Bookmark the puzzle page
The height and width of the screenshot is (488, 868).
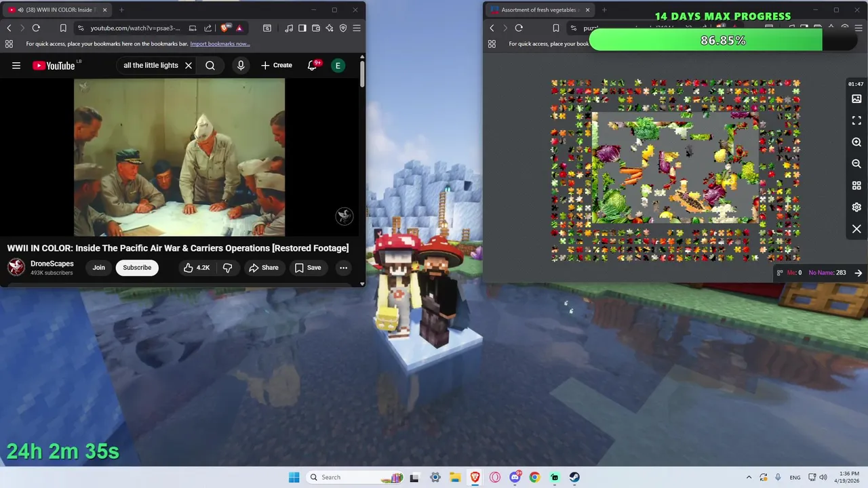tap(556, 28)
